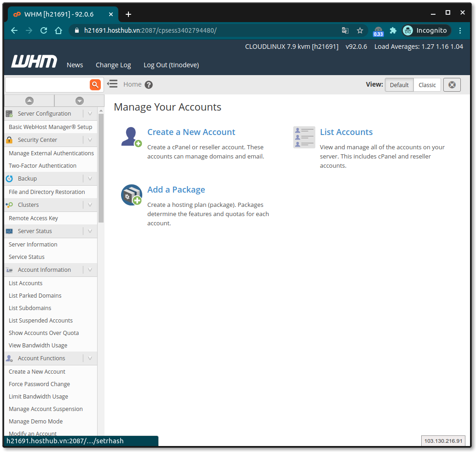Click the WHM logo
476x452 pixels.
coord(34,61)
